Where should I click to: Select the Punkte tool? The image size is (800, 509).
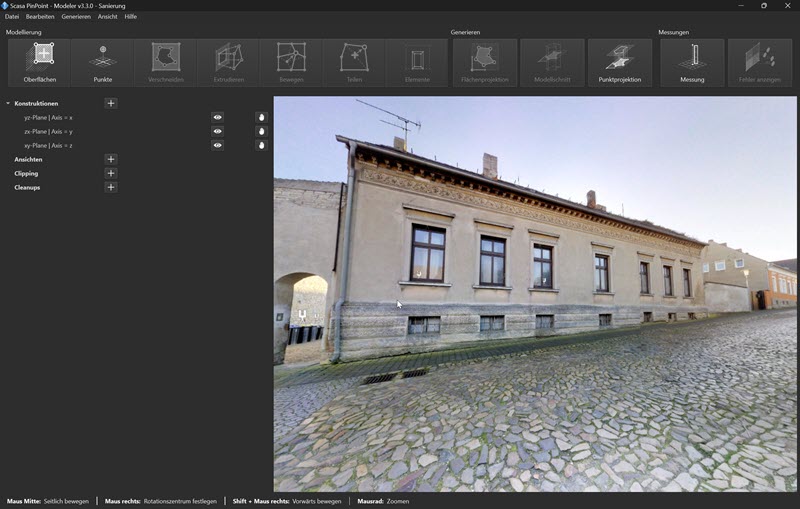(103, 63)
